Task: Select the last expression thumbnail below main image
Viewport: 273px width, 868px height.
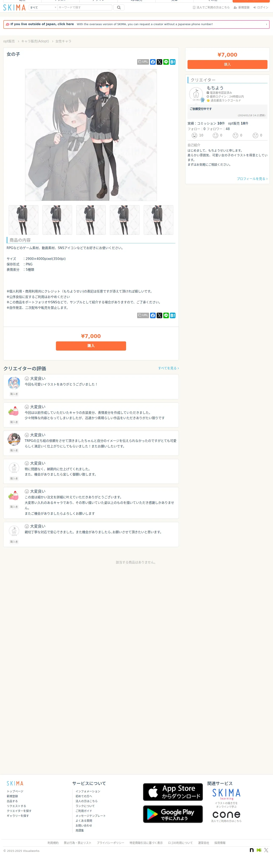Action: pyautogui.click(x=159, y=220)
